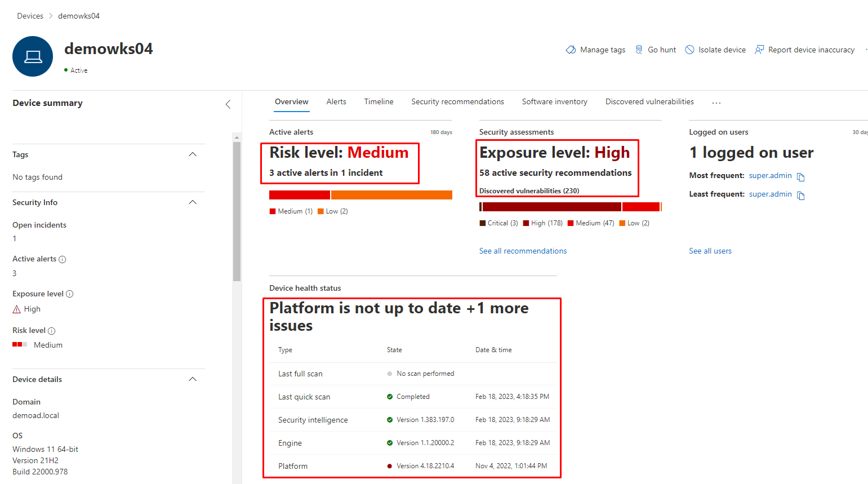Viewport: 868px width, 484px height.
Task: Click info icon next to Risk level
Action: 52,331
